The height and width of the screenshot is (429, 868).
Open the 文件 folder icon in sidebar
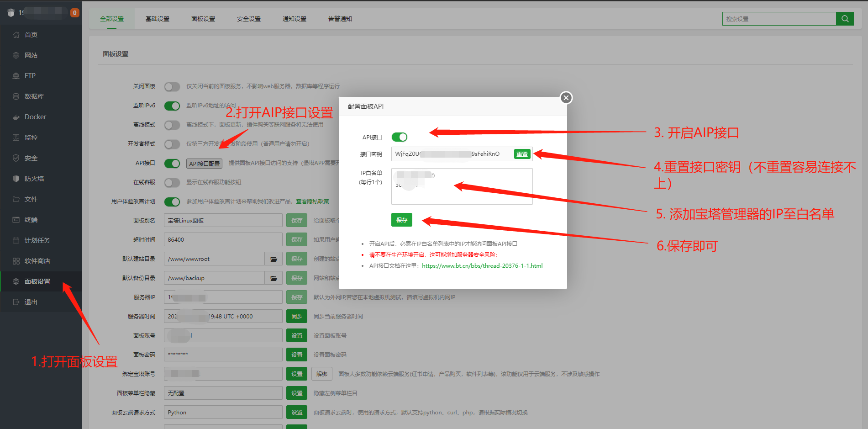[x=16, y=199]
